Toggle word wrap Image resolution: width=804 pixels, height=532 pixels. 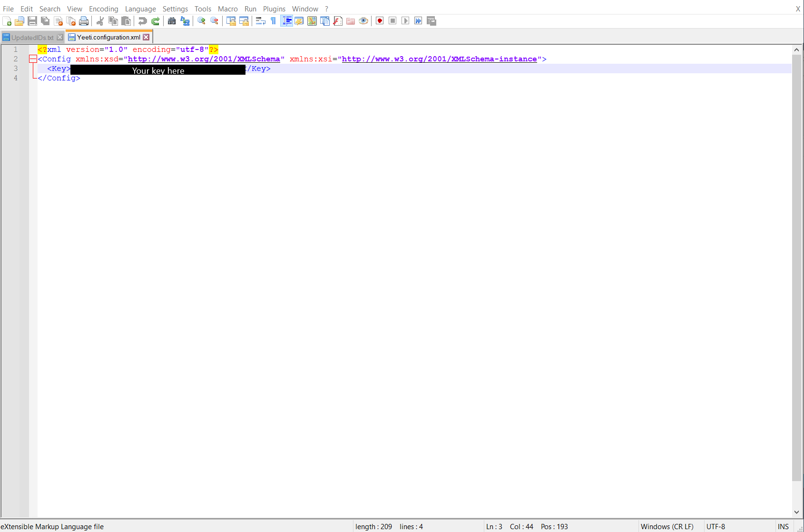coord(260,21)
